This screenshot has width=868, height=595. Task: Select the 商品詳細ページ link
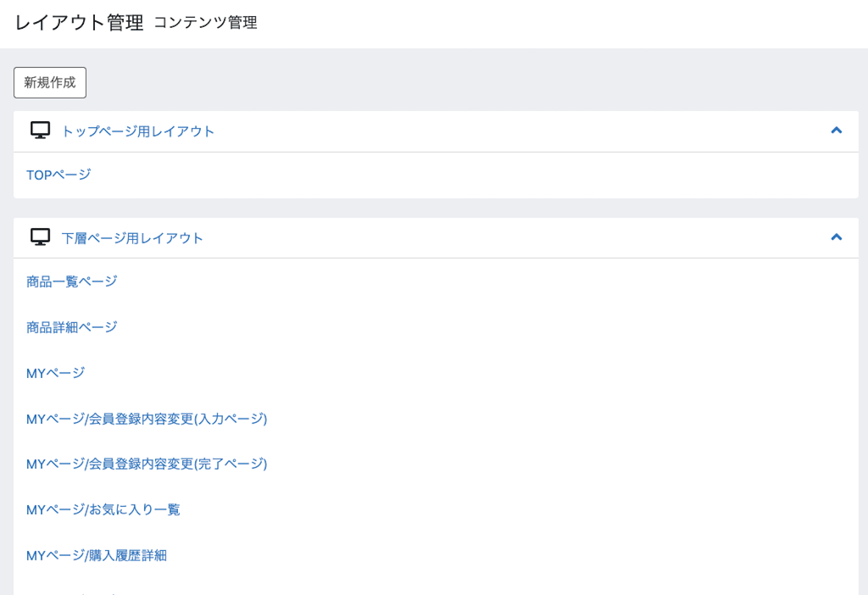click(72, 327)
